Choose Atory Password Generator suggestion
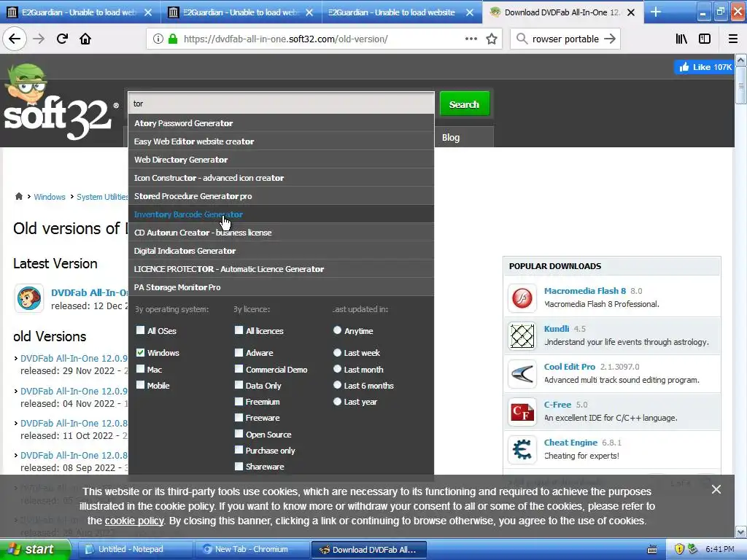 point(281,123)
